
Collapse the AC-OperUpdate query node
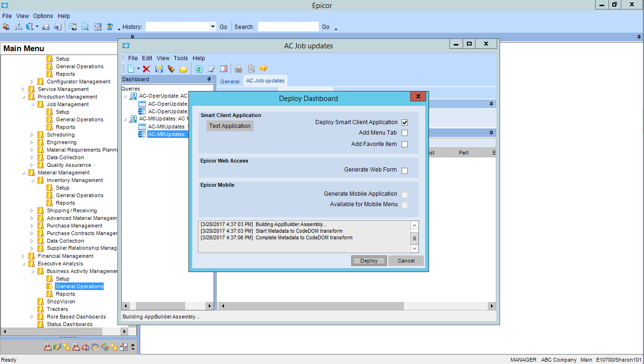125,96
